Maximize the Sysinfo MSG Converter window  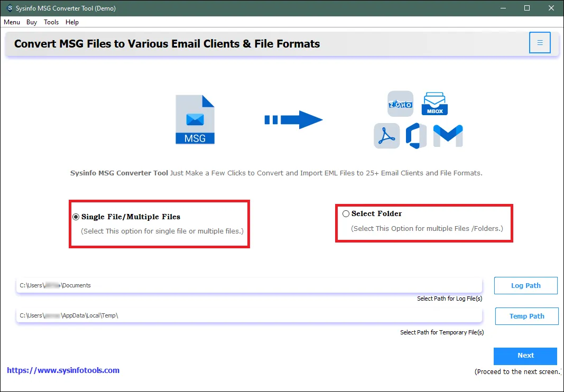click(x=527, y=8)
